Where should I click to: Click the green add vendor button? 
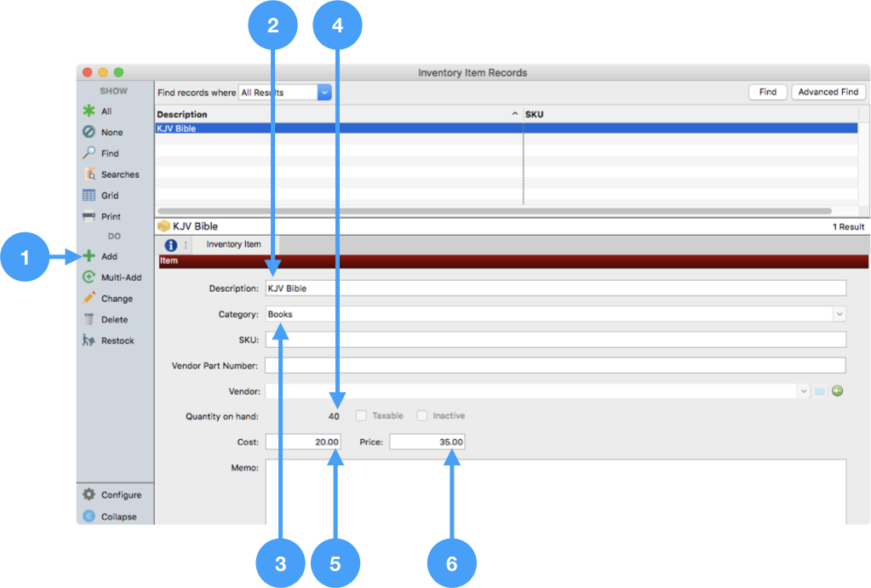coord(837,391)
